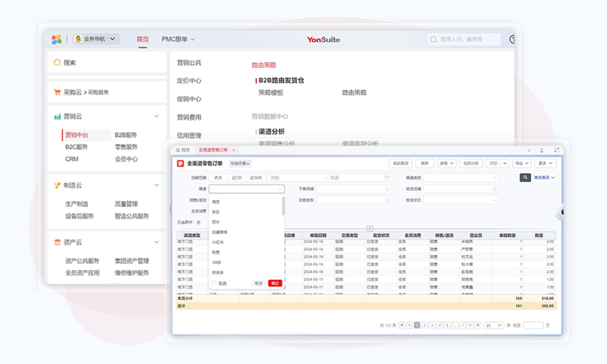Click the list icon in 下单店铺 field
607x364 pixels.
coord(387,189)
